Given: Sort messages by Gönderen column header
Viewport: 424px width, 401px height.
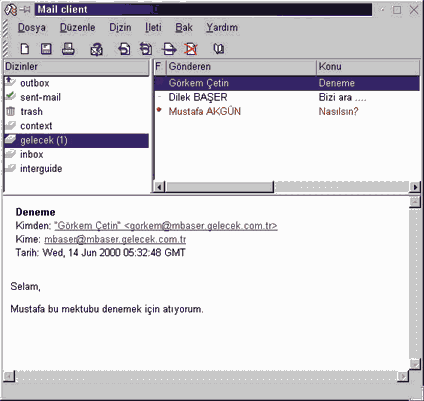Looking at the screenshot, I should click(x=241, y=67).
